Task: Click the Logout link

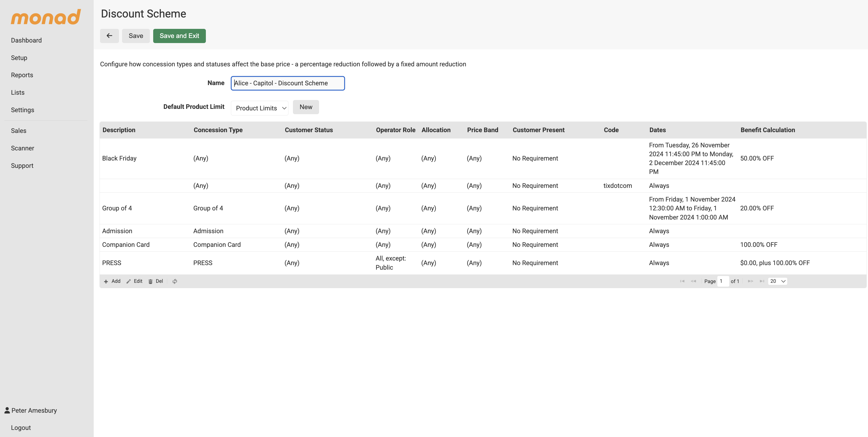Action: 21,428
